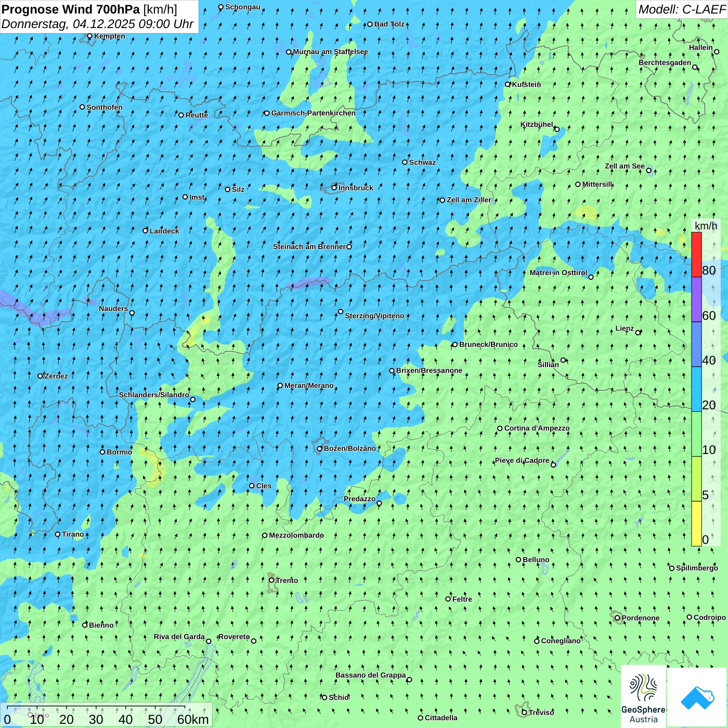This screenshot has width=728, height=728.
Task: Click the light green 10 km/h legend band
Action: tap(696, 434)
